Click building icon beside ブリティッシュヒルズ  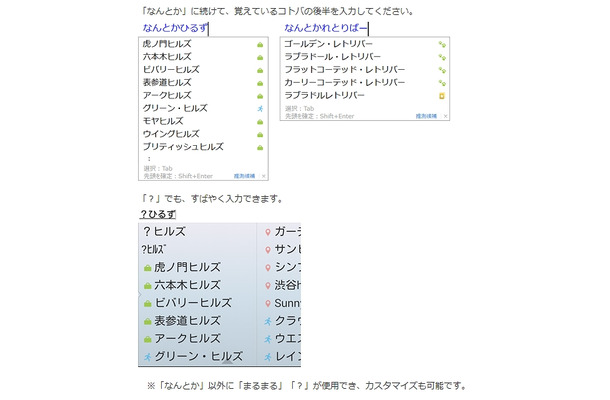[260, 147]
